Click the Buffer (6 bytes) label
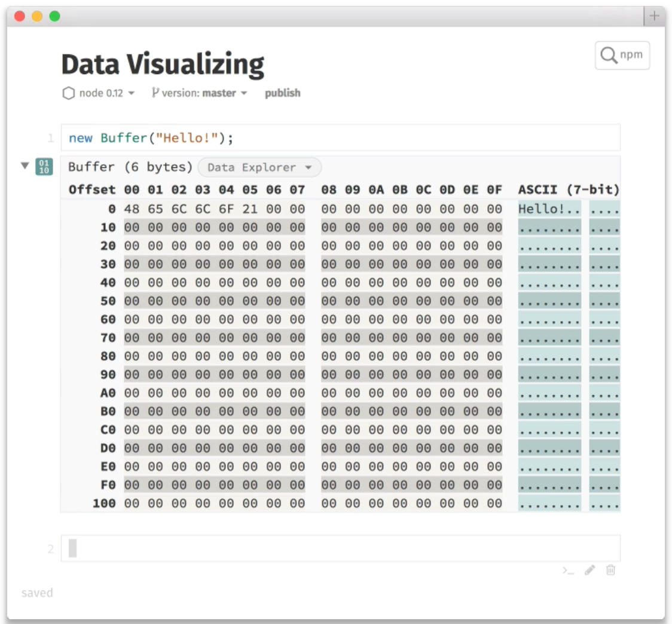The width and height of the screenshot is (672, 624). click(130, 167)
